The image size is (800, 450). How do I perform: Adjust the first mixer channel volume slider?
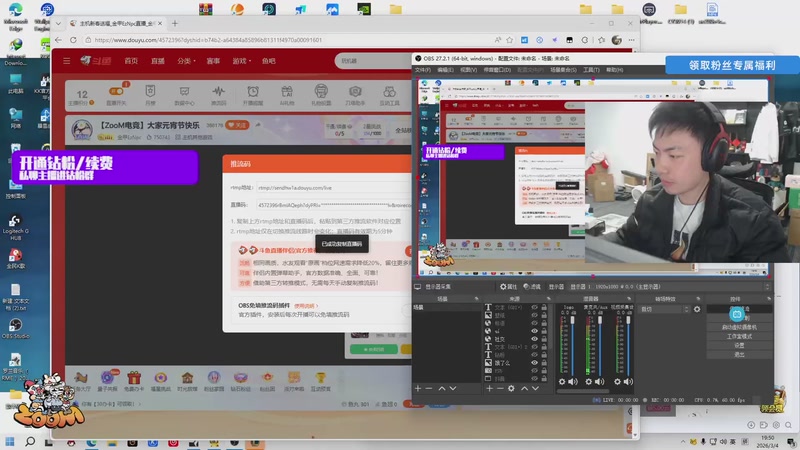(572, 345)
